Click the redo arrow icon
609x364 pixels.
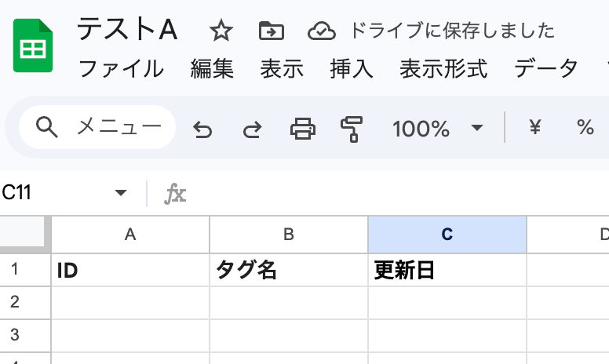point(252,128)
